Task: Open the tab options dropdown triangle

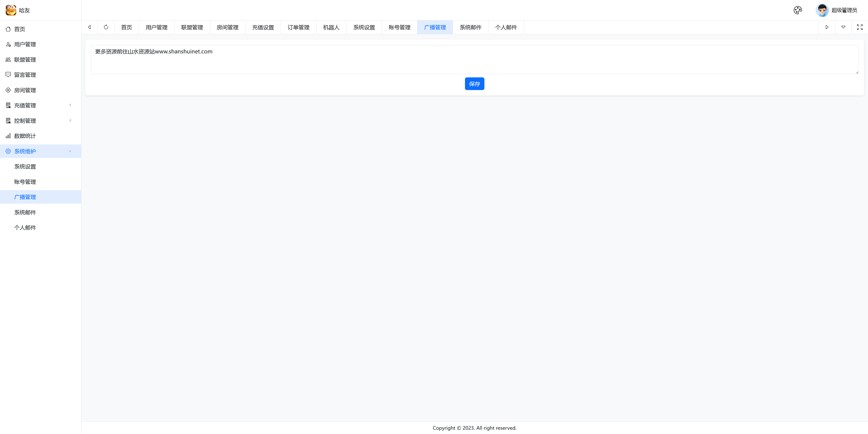Action: 843,27
